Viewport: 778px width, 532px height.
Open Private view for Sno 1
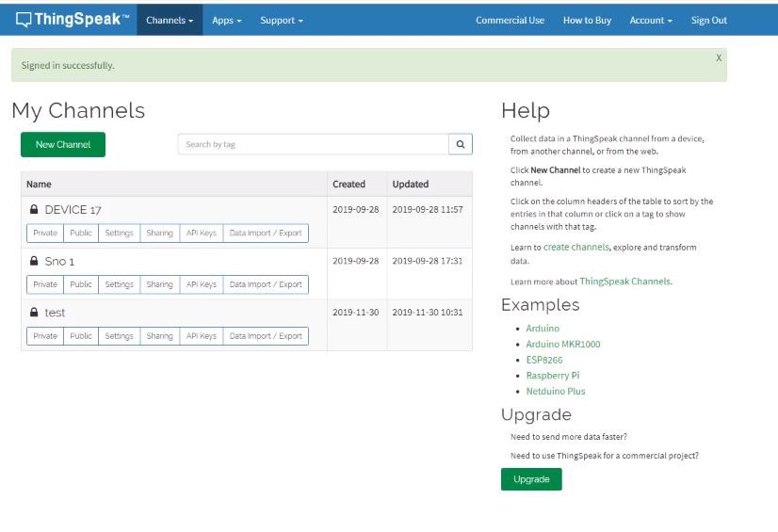[45, 284]
